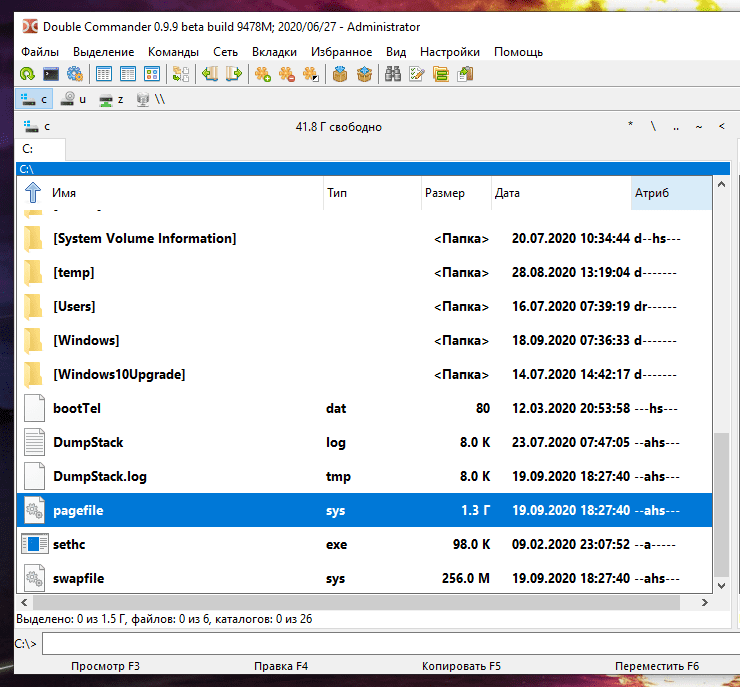740x687 pixels.
Task: Open network \\ drive button
Action: 151,99
